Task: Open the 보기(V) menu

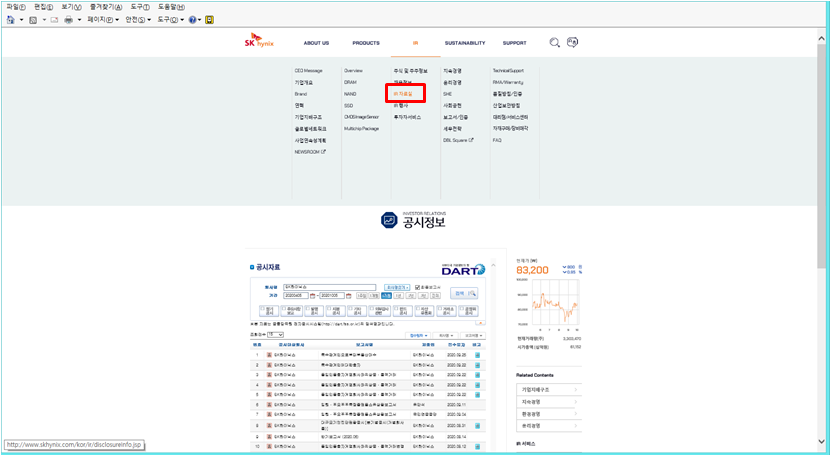Action: pyautogui.click(x=71, y=7)
